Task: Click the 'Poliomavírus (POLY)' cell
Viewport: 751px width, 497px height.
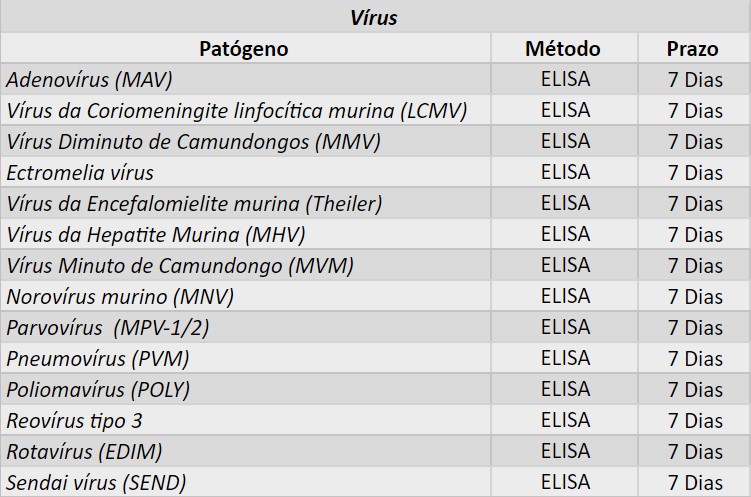Action: tap(98, 389)
